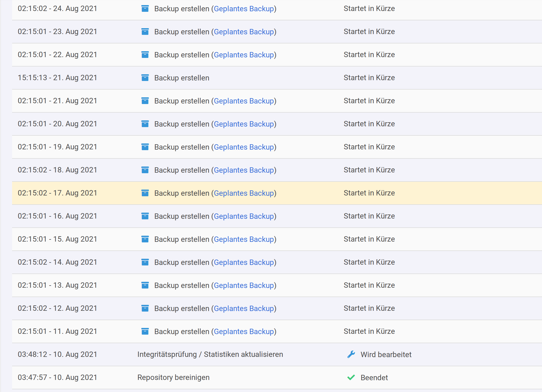
Task: Click backup archive icon in highlighted 17. Aug row
Action: coord(145,193)
